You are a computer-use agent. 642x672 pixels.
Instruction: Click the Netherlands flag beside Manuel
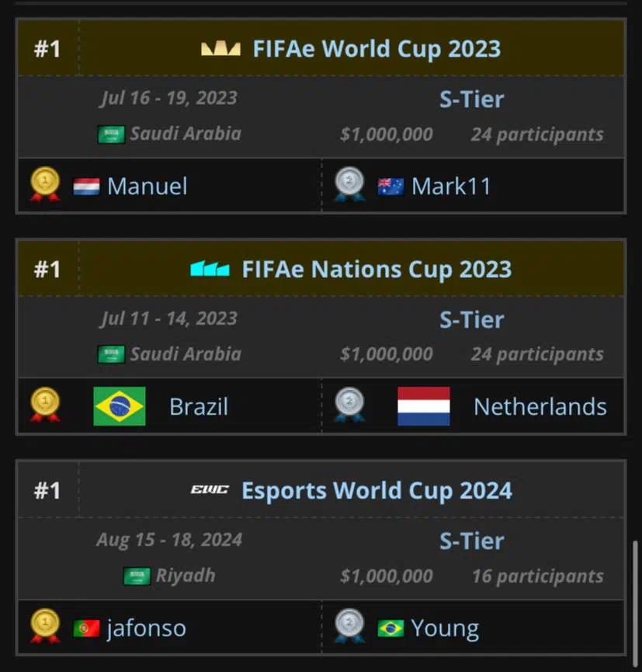[86, 187]
